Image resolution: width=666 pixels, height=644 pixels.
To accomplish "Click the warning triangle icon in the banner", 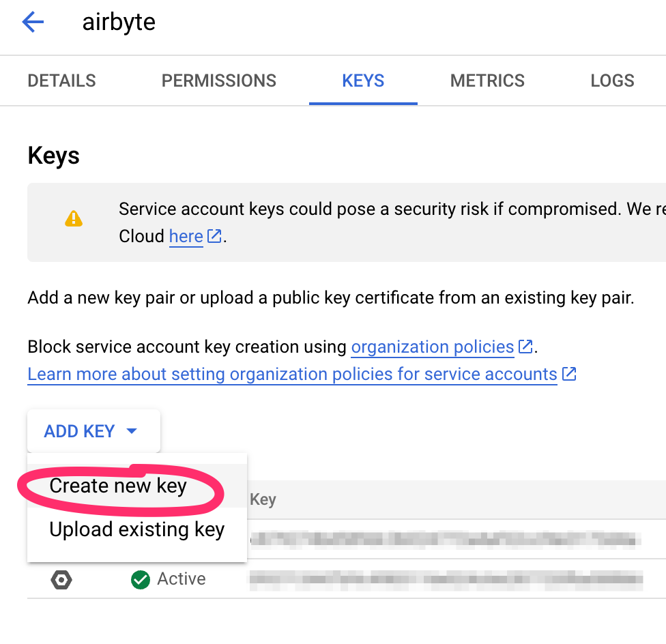I will pos(74,219).
